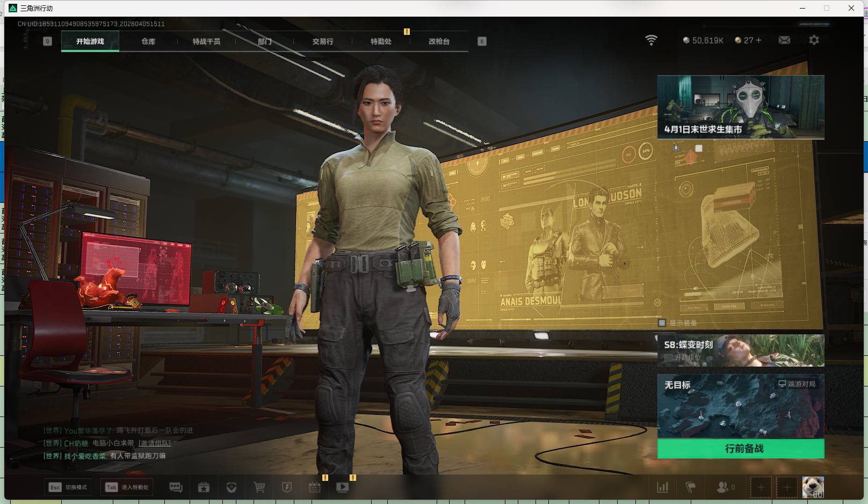Enable 开启排位 ranked checkbox
Screen dimensions: 868x504
(x=668, y=357)
